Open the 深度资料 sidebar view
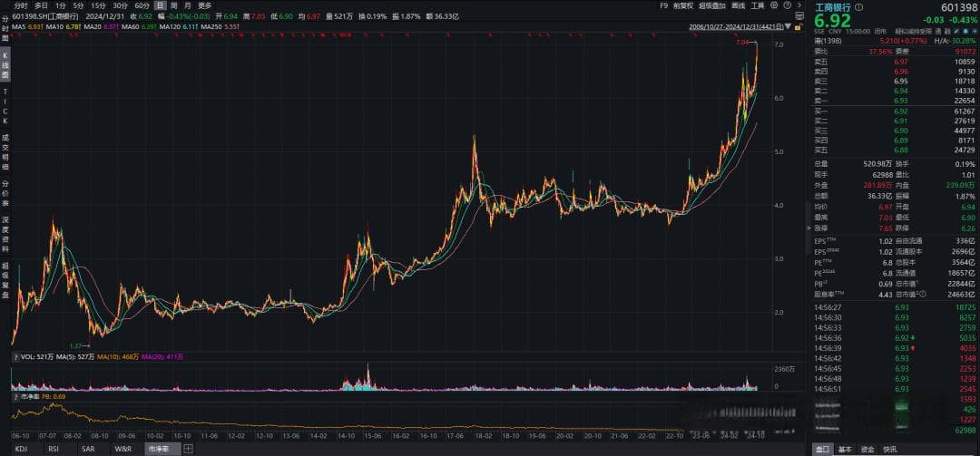This screenshot has width=980, height=456. (5, 235)
